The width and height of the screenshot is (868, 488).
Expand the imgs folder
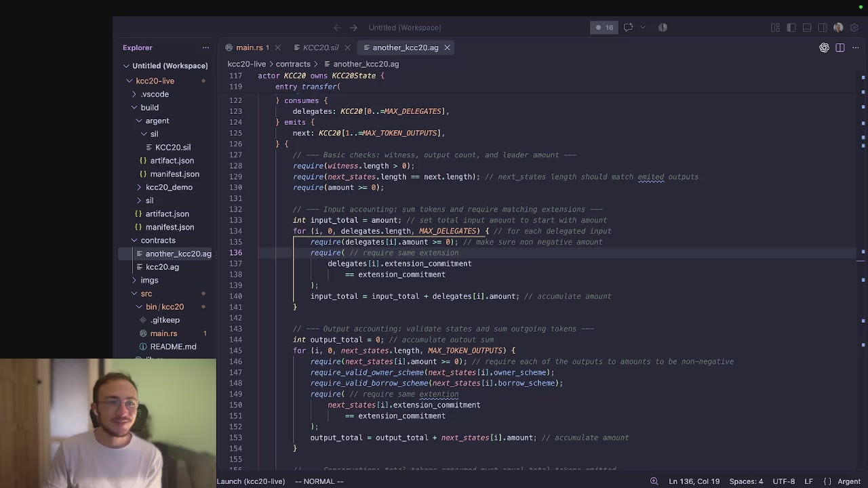pyautogui.click(x=149, y=281)
